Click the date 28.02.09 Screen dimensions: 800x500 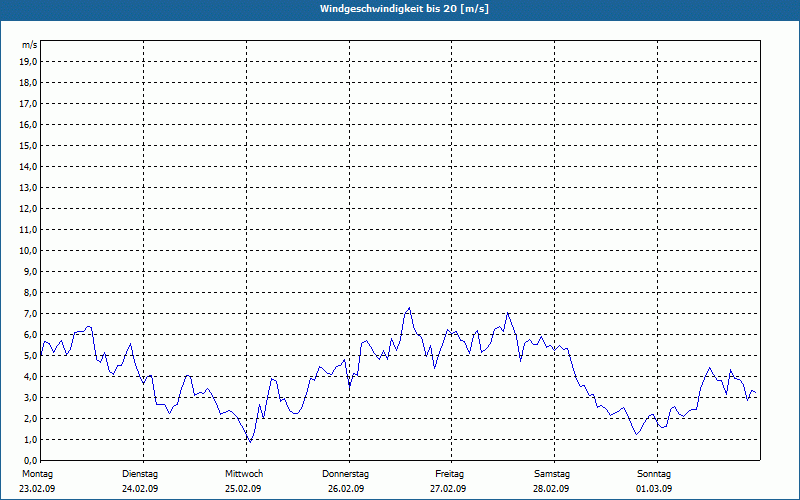551,489
